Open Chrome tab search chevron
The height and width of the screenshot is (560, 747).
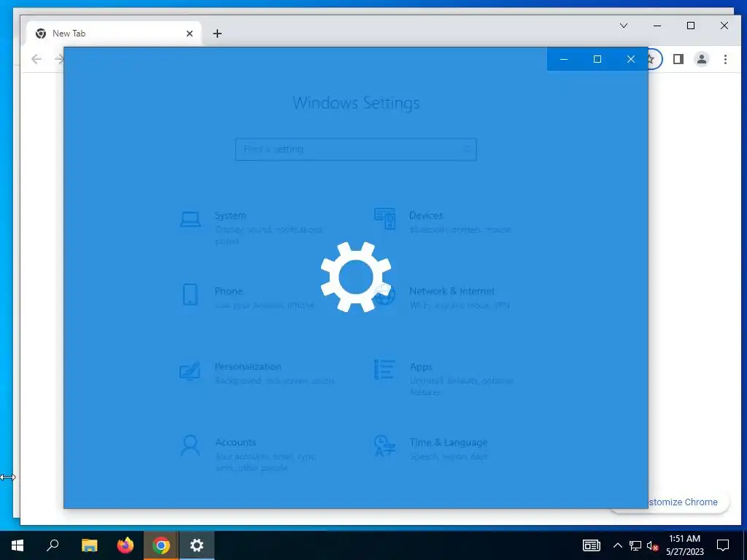tap(624, 26)
